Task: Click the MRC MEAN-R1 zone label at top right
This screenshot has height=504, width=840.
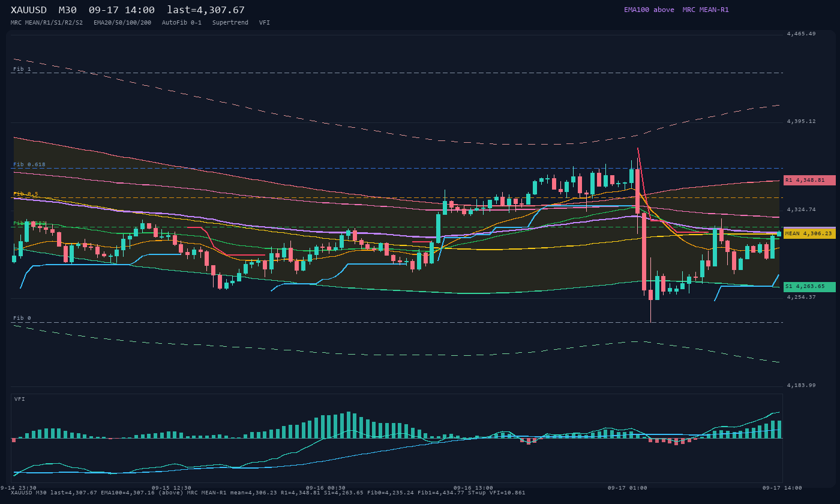Action: pyautogui.click(x=706, y=10)
